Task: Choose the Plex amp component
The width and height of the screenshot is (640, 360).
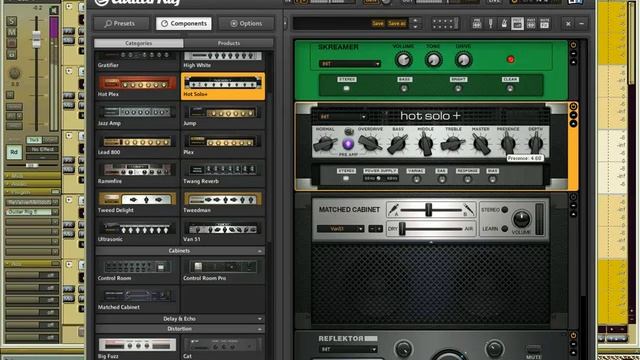Action: pyautogui.click(x=222, y=144)
